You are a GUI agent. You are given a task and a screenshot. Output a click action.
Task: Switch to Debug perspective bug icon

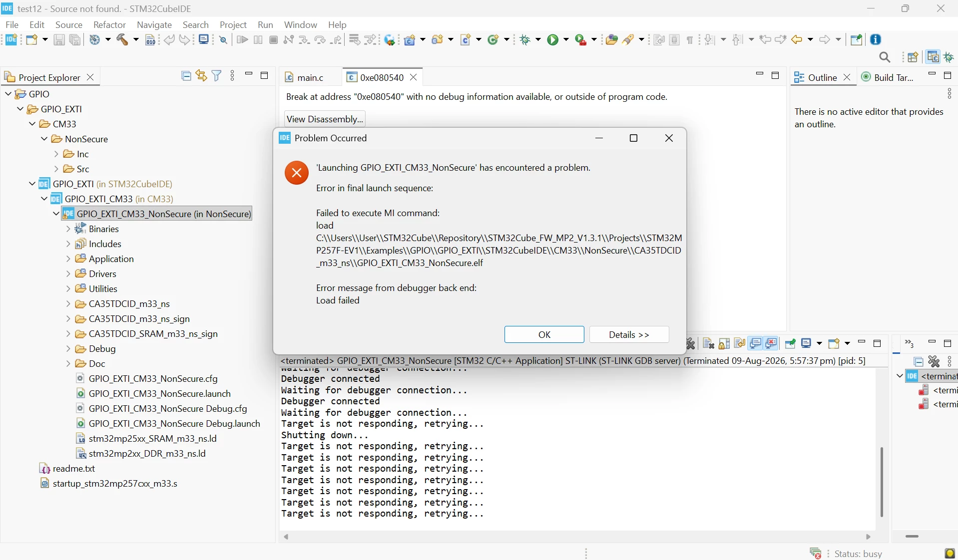click(949, 57)
